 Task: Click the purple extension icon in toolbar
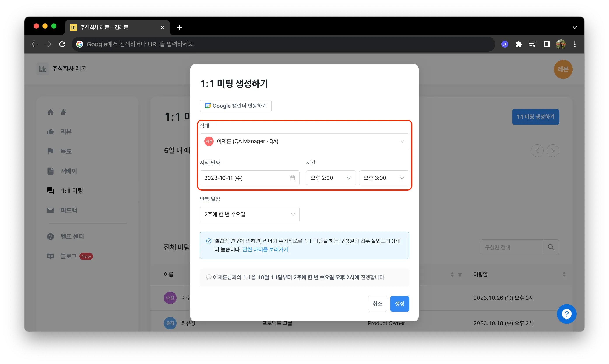click(505, 44)
